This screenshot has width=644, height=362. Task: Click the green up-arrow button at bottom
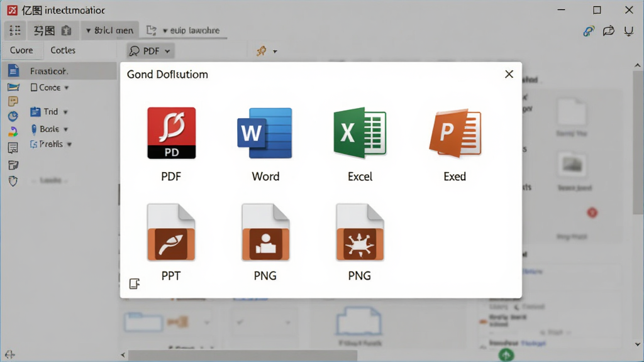[506, 355]
